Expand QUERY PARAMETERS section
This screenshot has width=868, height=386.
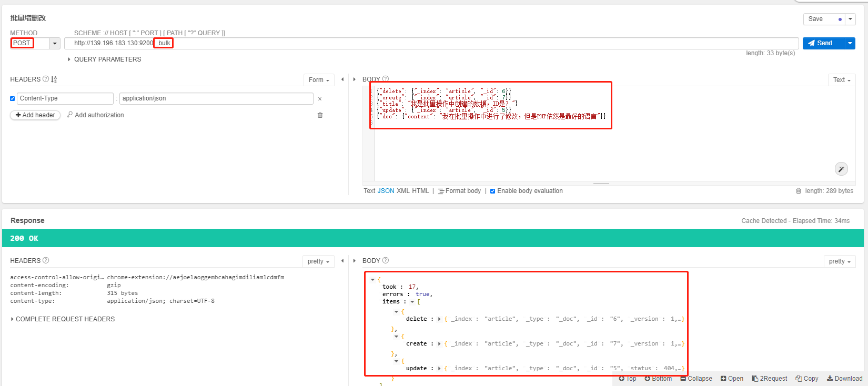coord(105,59)
